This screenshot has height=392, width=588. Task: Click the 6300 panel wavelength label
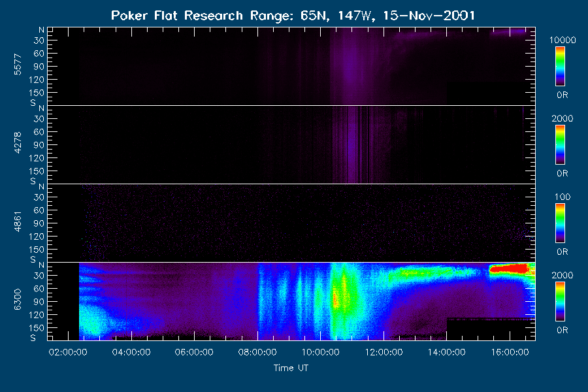pyautogui.click(x=18, y=299)
